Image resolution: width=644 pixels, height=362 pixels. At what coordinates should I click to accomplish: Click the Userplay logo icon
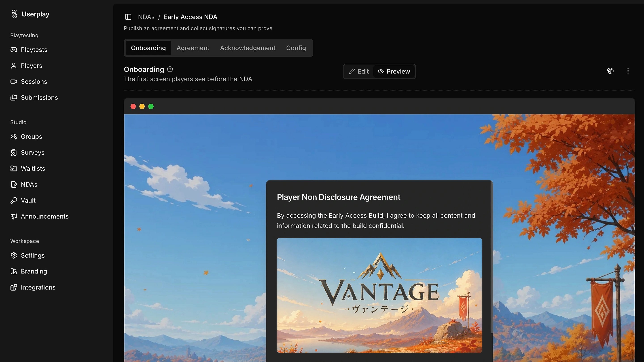[15, 14]
